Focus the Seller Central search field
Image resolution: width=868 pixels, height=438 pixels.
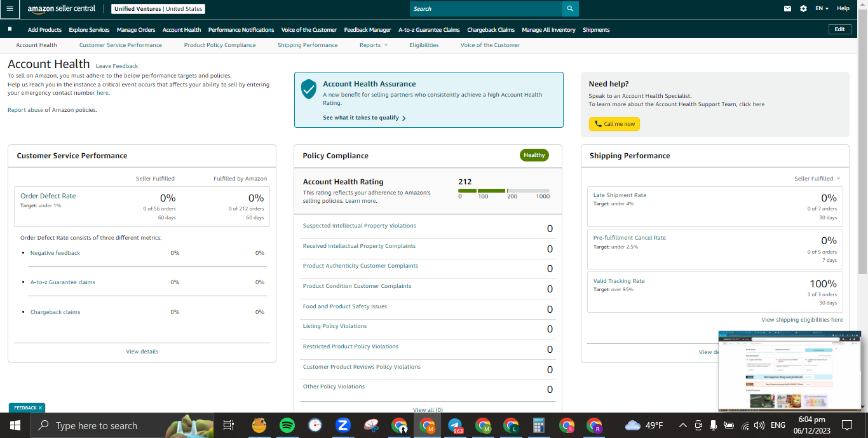pyautogui.click(x=486, y=9)
